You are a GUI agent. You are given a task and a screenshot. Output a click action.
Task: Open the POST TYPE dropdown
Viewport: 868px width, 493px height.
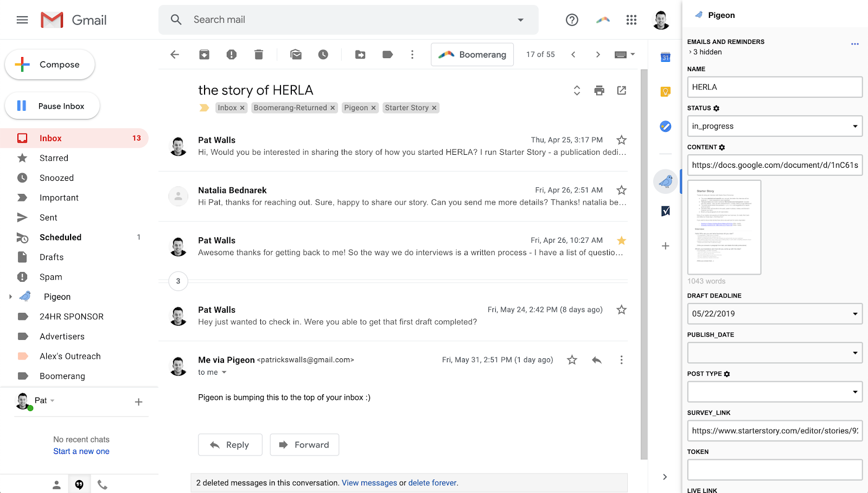[775, 391]
